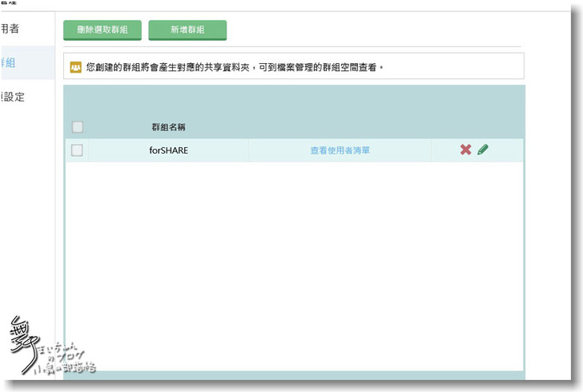Open the 使用者 sidebar tab
This screenshot has width=583, height=392.
coord(10,29)
